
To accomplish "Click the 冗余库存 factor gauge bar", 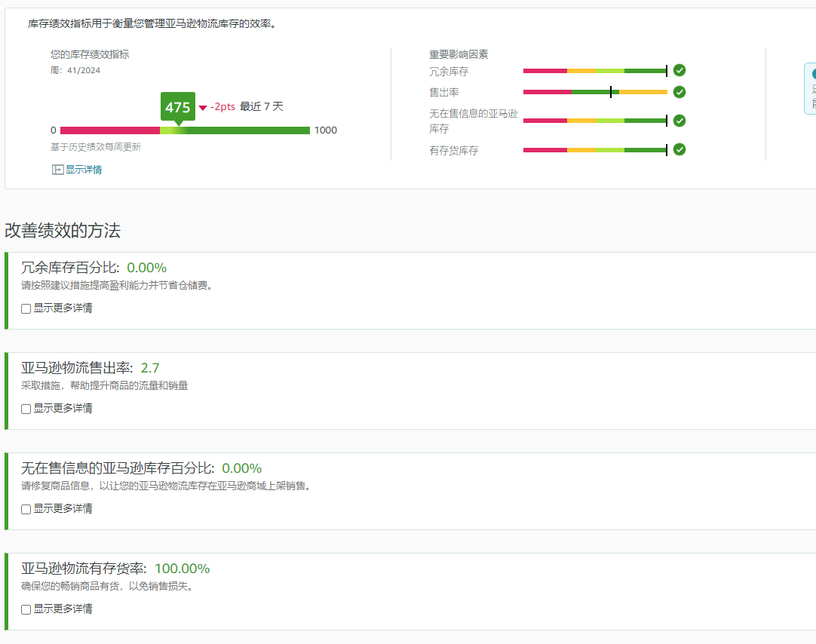I will click(x=595, y=71).
